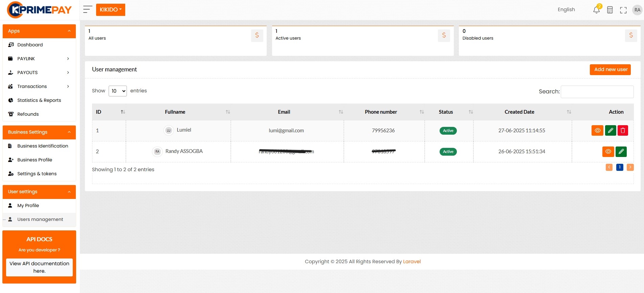Change language from English

point(566,9)
